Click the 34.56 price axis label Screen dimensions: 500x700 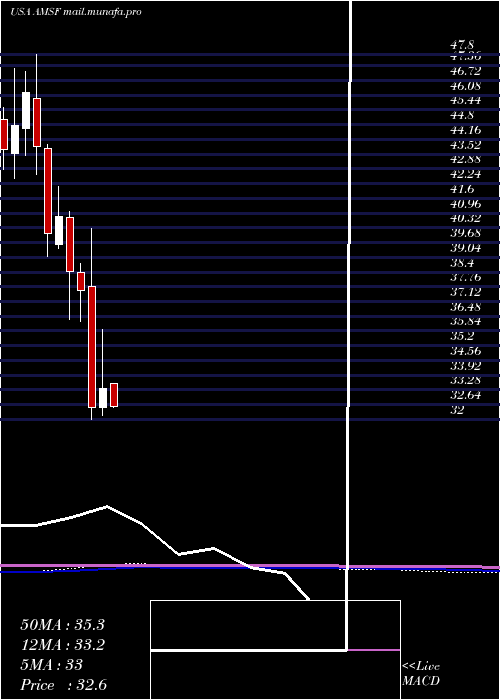point(466,351)
